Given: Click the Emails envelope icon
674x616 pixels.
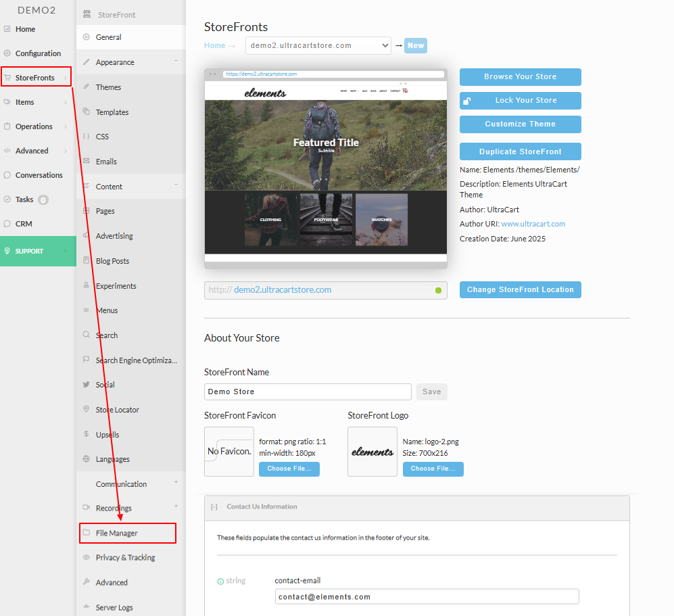Looking at the screenshot, I should (87, 161).
